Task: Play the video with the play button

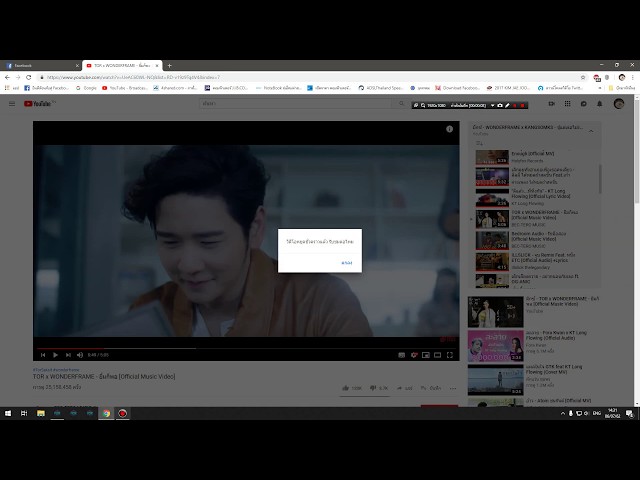Action: coord(56,355)
